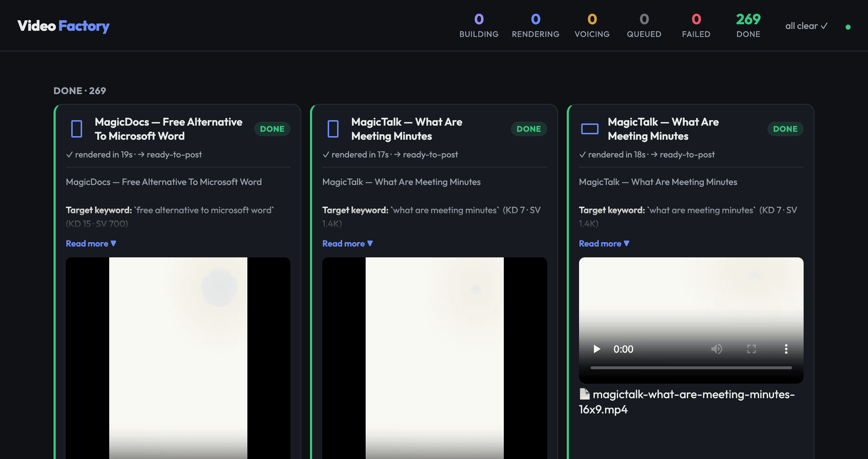Image resolution: width=868 pixels, height=459 pixels.
Task: Click the file icon beside the mp4 filename
Action: 584,394
